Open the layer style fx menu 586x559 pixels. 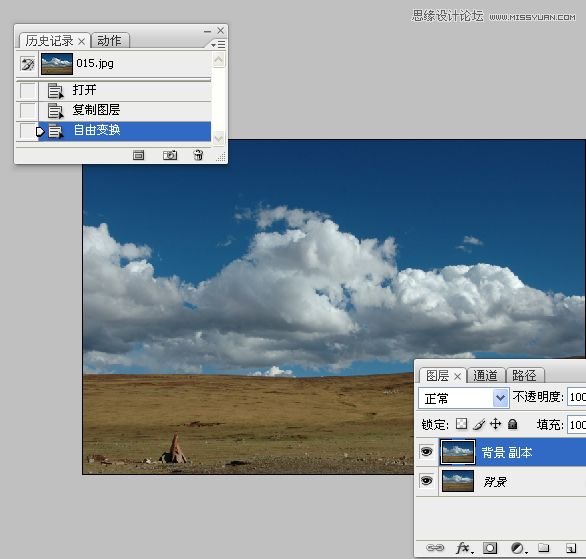pyautogui.click(x=465, y=548)
